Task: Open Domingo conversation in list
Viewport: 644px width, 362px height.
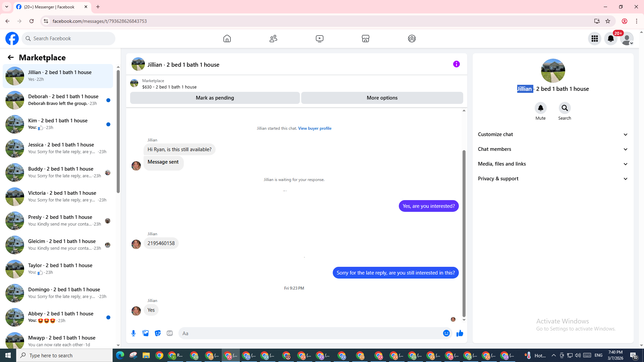Action: pos(58,293)
